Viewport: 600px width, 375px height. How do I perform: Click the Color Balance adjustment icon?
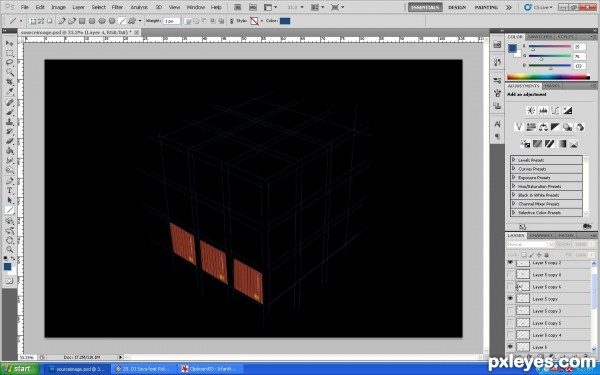[543, 127]
